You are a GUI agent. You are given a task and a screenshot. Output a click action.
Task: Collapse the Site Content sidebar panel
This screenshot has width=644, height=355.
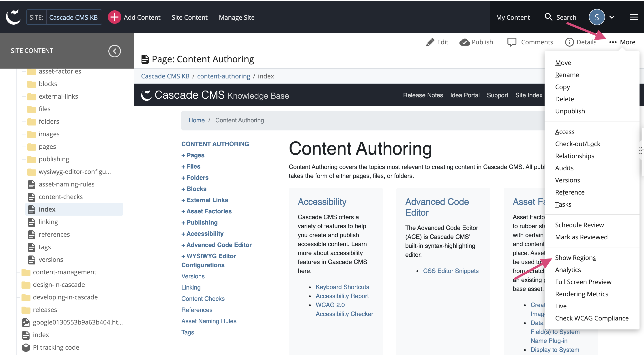(114, 51)
